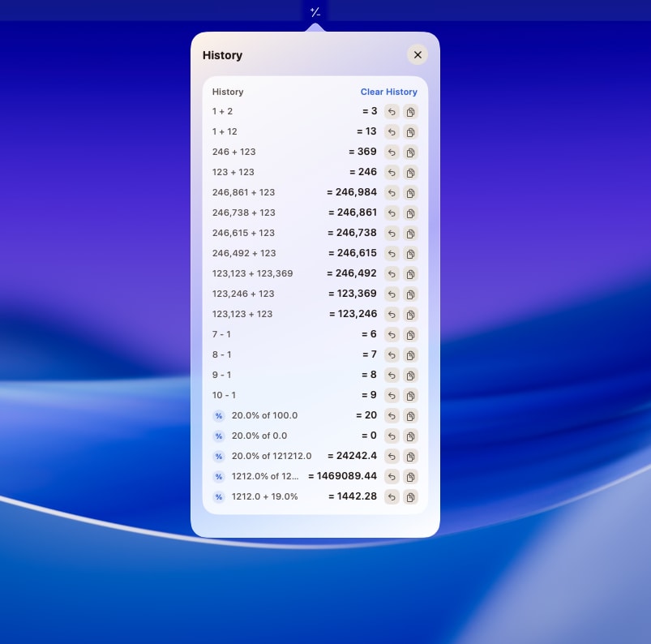Viewport: 651px width, 644px height.
Task: Select the '= 1469089.44' result text
Action: [342, 476]
